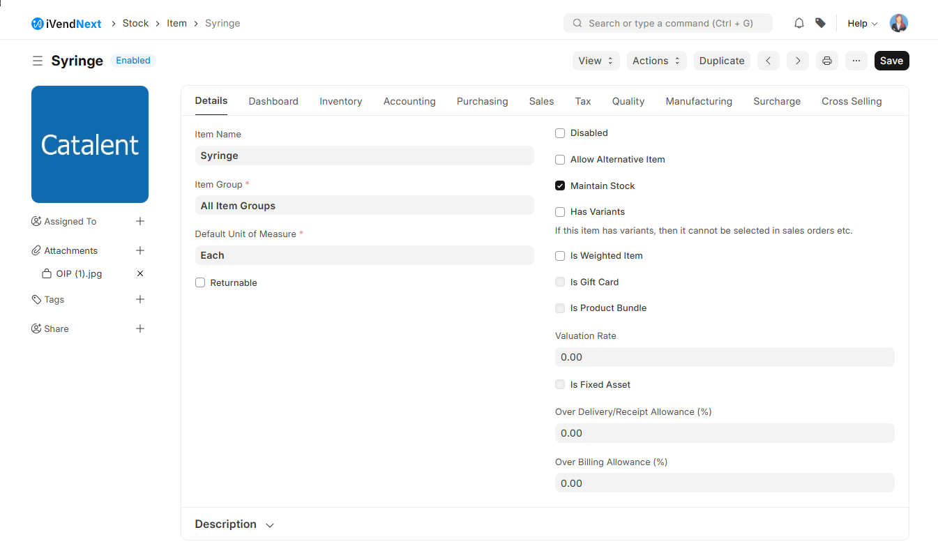
Task: Tick the Has Variants checkbox
Action: (560, 212)
